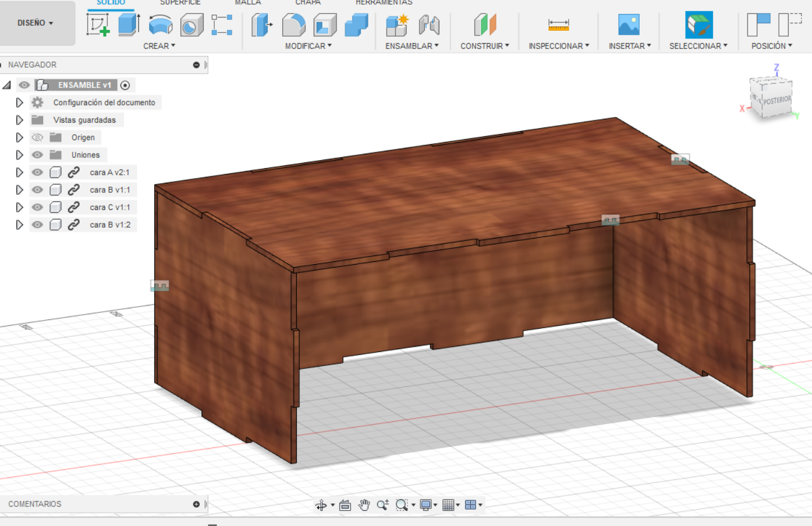Click the Measure ruler icon

pos(558,25)
